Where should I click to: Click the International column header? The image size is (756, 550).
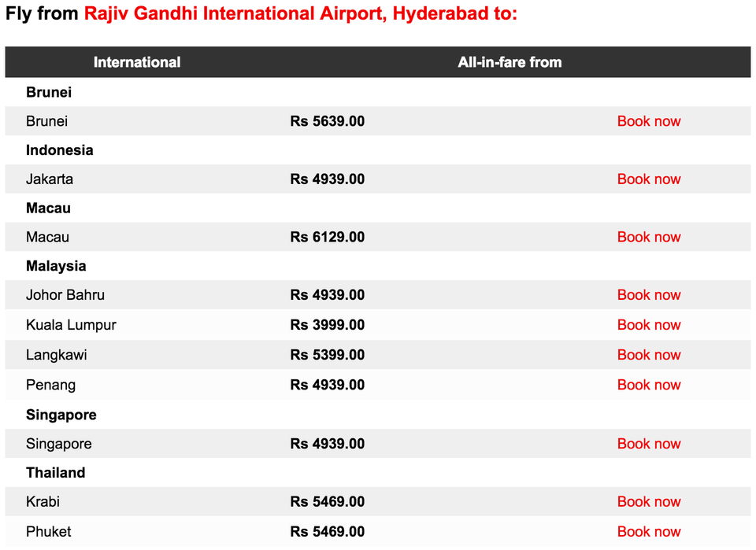(137, 62)
